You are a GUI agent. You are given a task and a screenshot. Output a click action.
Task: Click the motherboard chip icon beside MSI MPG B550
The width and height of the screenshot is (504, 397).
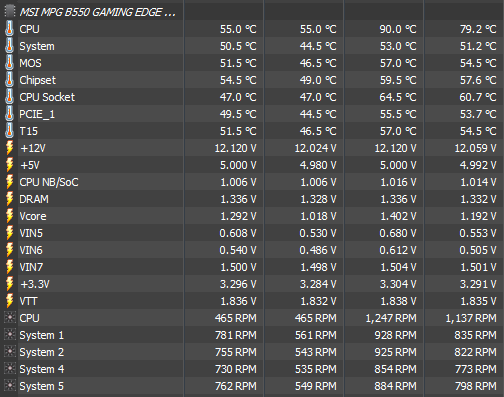pyautogui.click(x=10, y=12)
